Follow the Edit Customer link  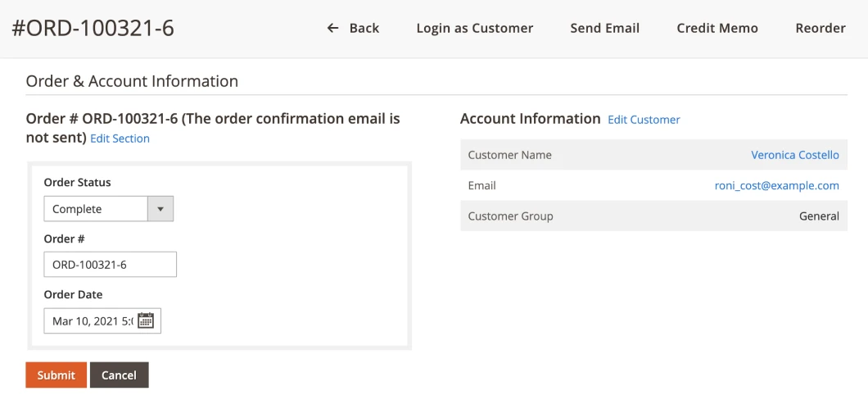point(644,120)
